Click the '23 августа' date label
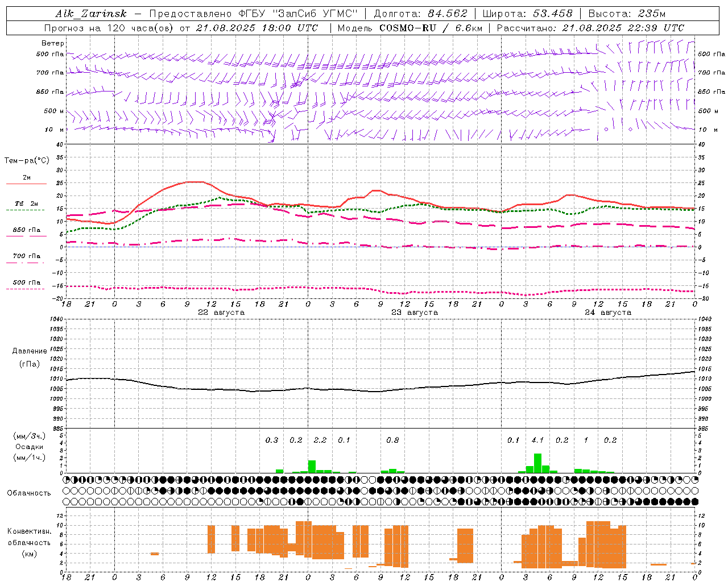This screenshot has height=582, width=728. (x=415, y=313)
